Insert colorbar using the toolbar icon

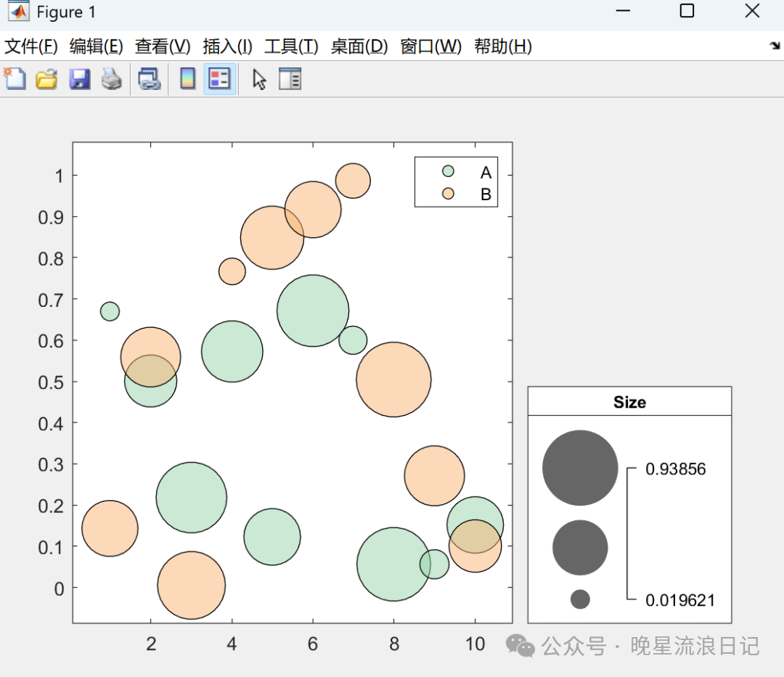tap(187, 79)
